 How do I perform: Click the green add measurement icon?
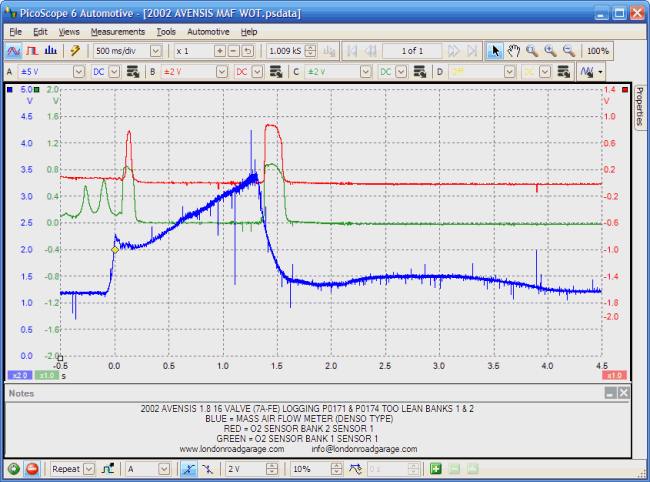pos(436,468)
